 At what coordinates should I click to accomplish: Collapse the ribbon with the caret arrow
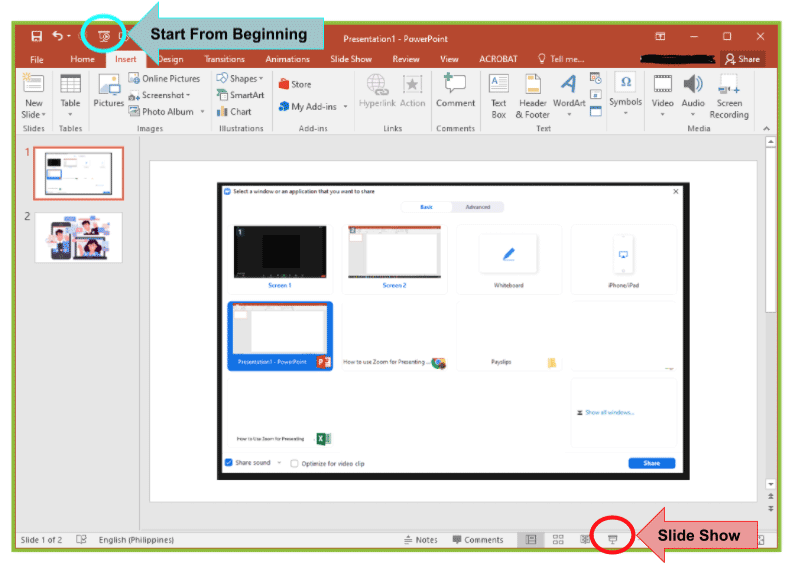[766, 128]
